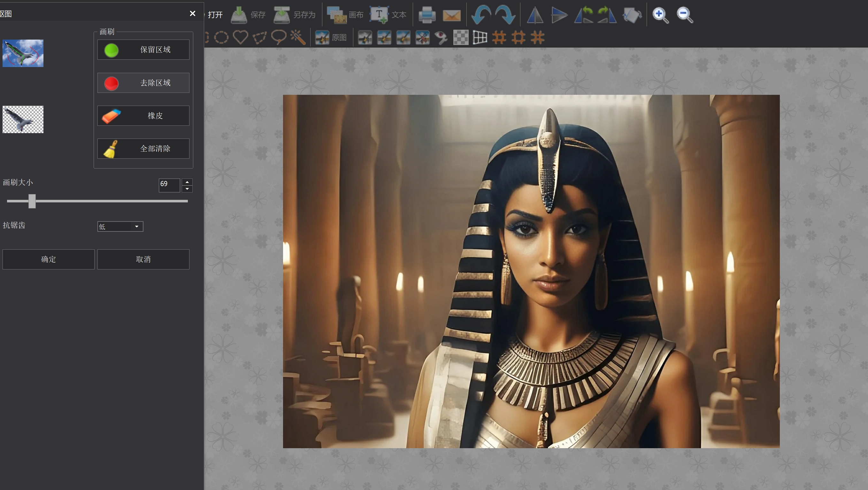Image resolution: width=868 pixels, height=490 pixels.
Task: Confirm with the 确定 button
Action: (x=49, y=259)
